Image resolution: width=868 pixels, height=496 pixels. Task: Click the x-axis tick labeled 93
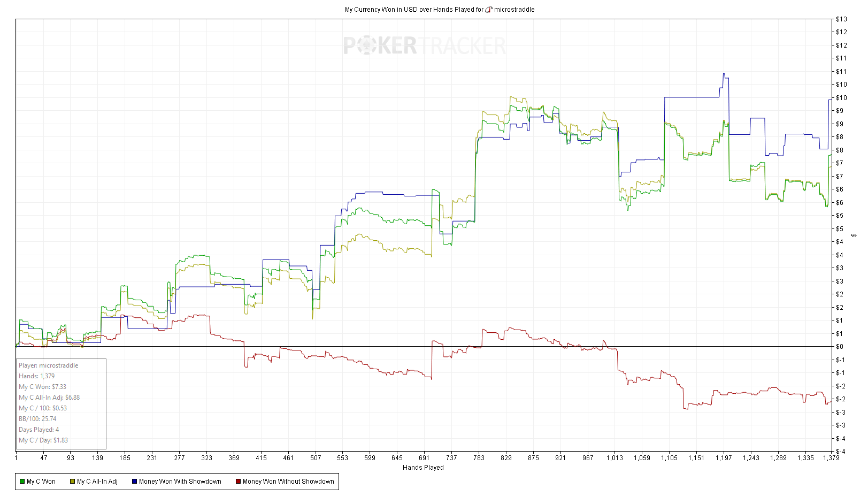pyautogui.click(x=71, y=458)
